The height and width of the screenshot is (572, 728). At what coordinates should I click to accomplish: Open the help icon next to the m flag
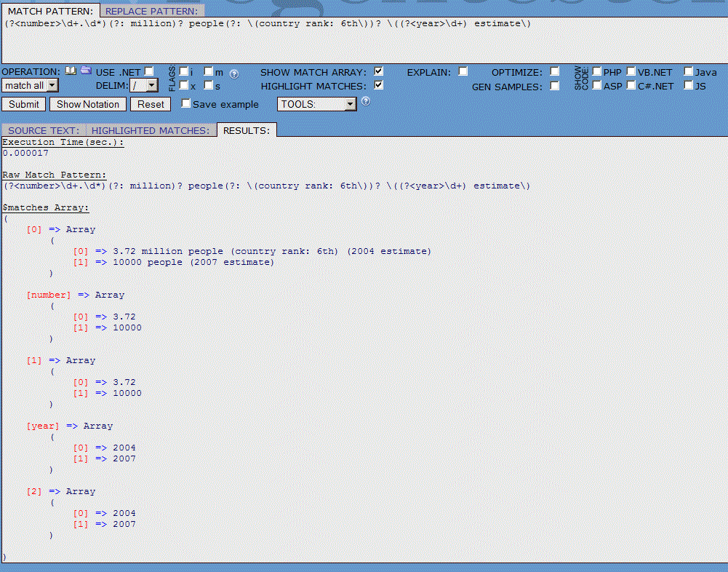click(x=233, y=74)
